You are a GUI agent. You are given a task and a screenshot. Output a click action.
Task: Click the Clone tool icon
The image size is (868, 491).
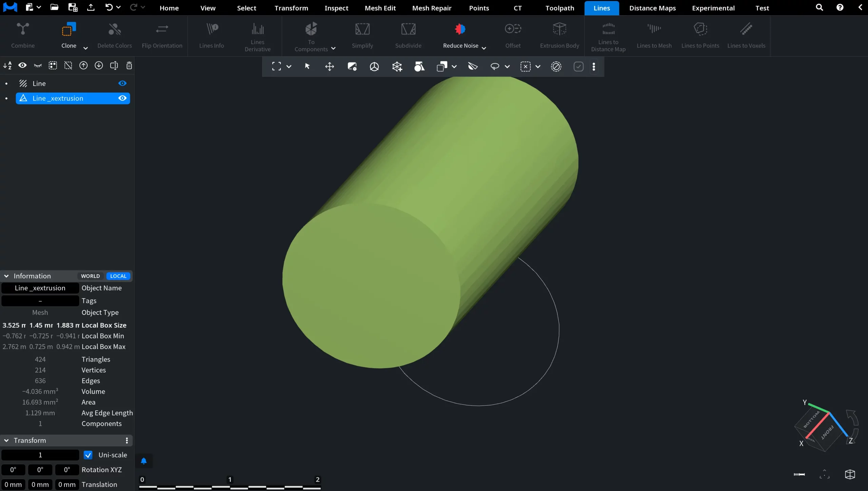pos(69,29)
